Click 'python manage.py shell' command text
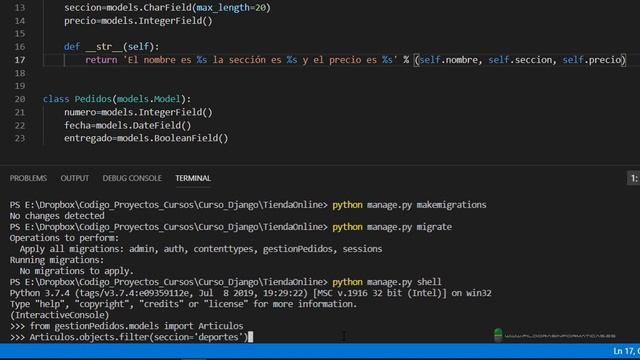 [x=387, y=282]
